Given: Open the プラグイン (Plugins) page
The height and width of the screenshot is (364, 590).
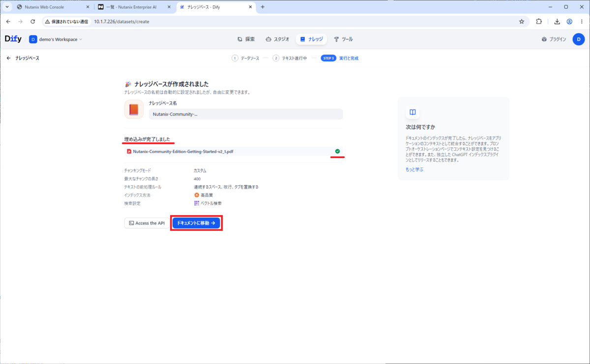Looking at the screenshot, I should coord(554,39).
